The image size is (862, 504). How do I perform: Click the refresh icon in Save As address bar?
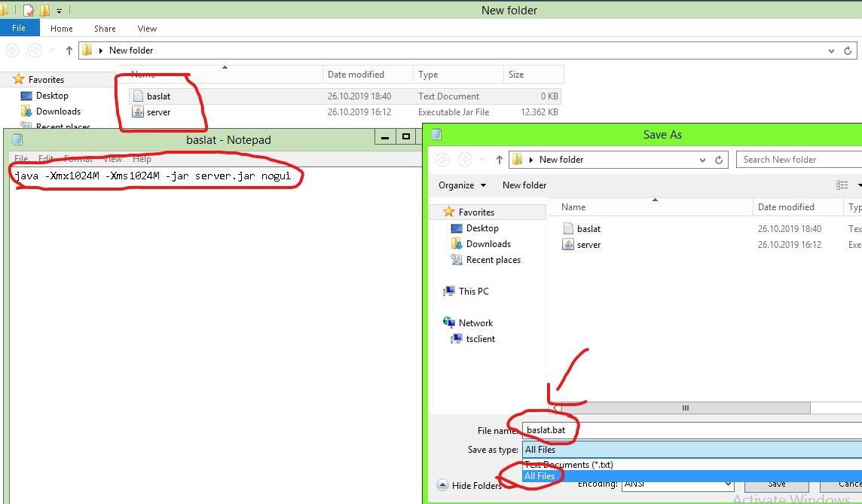click(720, 160)
